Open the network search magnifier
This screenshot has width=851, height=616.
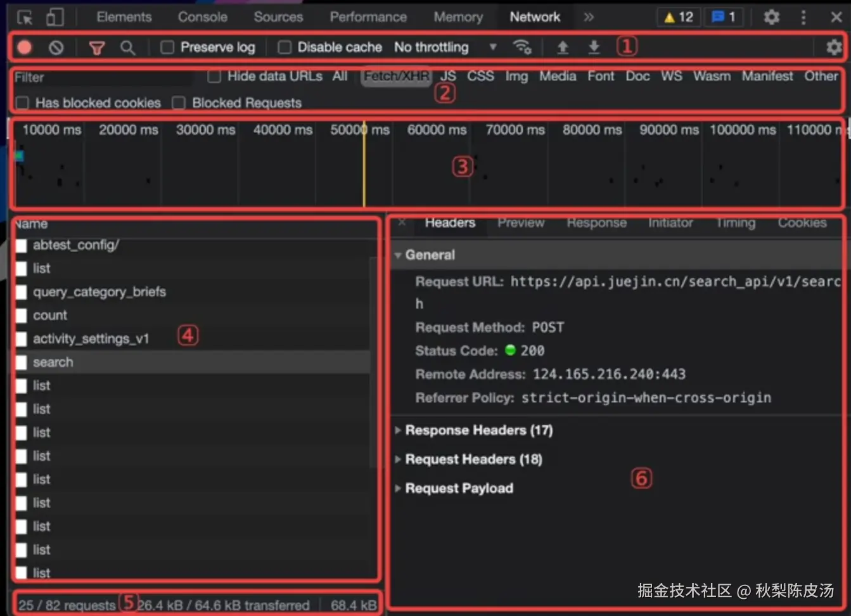(128, 48)
